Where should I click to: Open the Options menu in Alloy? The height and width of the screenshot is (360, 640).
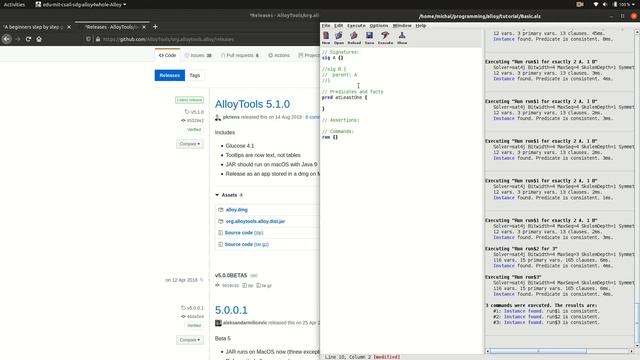tap(379, 26)
